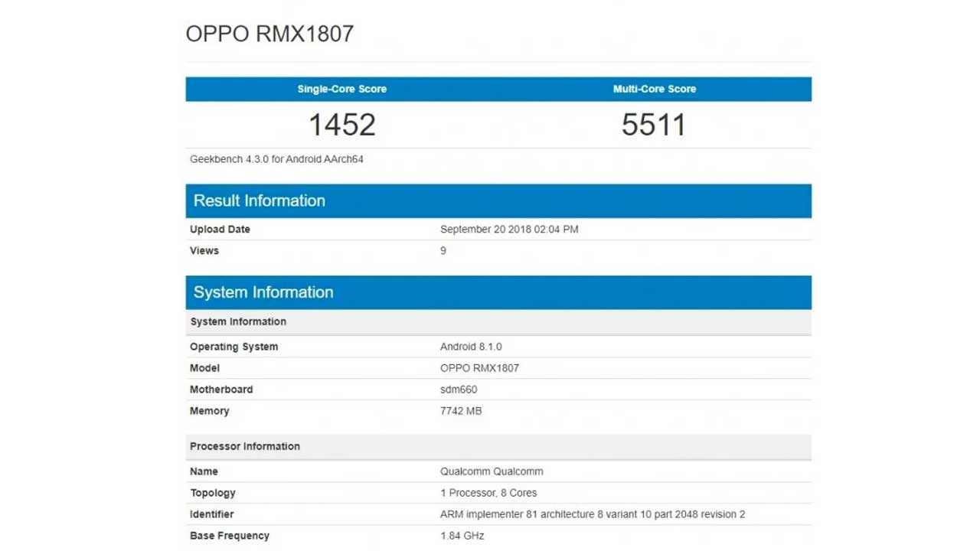The image size is (980, 551).
Task: Select the Multi-Core Score header
Action: coord(655,89)
